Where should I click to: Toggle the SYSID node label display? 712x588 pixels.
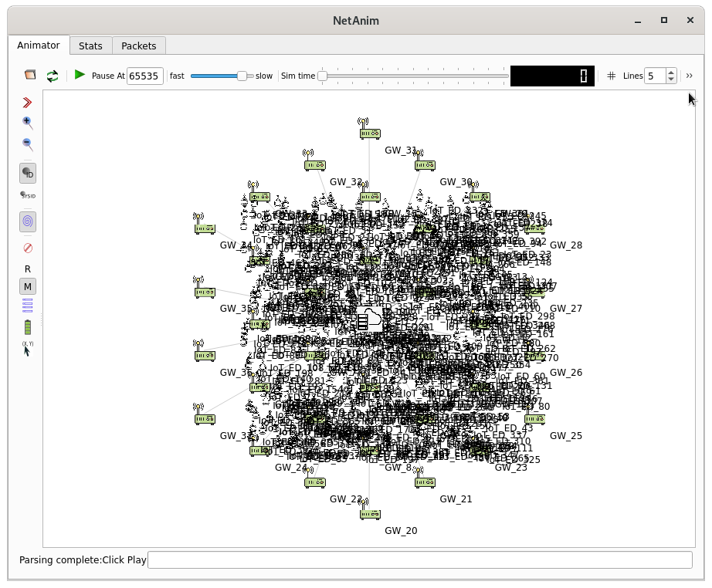(x=28, y=195)
